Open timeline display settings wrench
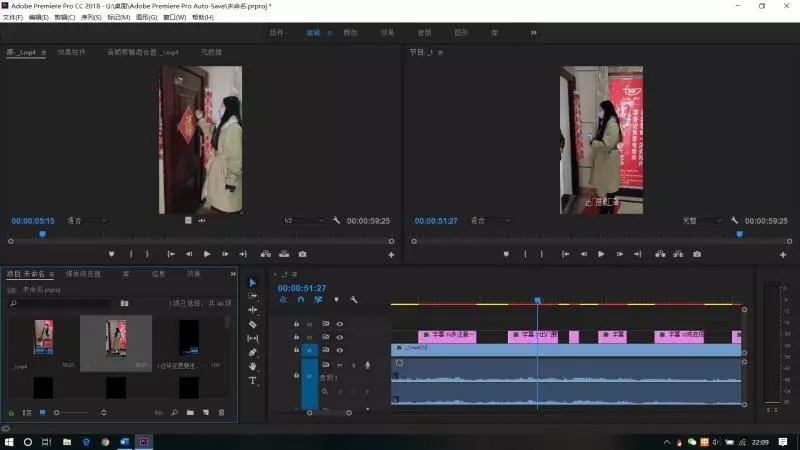The image size is (800, 450). [x=353, y=299]
